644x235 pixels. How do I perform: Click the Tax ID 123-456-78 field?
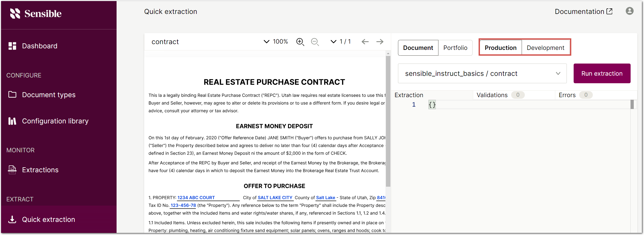click(183, 205)
